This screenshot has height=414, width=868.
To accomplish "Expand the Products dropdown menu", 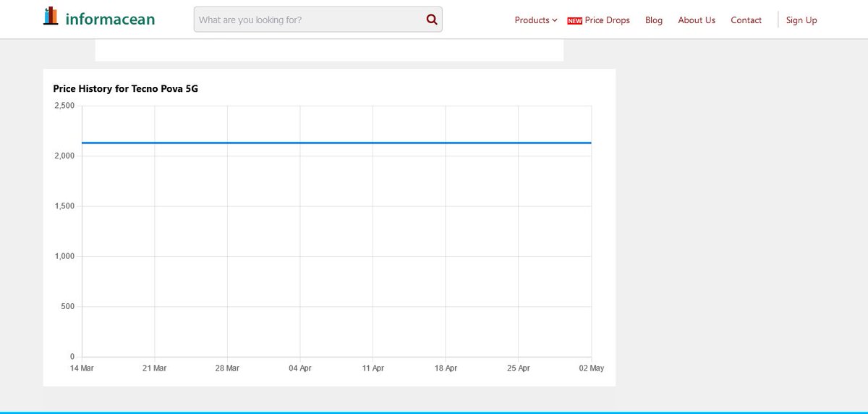I will coord(536,20).
